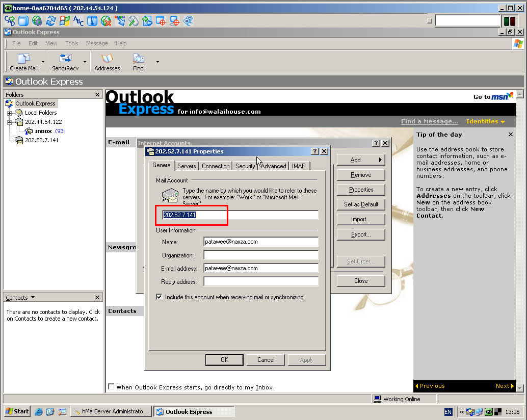The height and width of the screenshot is (420, 527).
Task: Open the chat bubbles icon
Action: tap(189, 21)
